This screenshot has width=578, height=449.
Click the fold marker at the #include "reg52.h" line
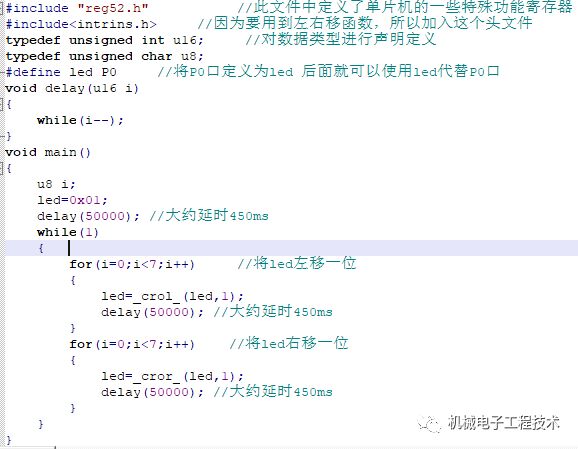coord(2,8)
